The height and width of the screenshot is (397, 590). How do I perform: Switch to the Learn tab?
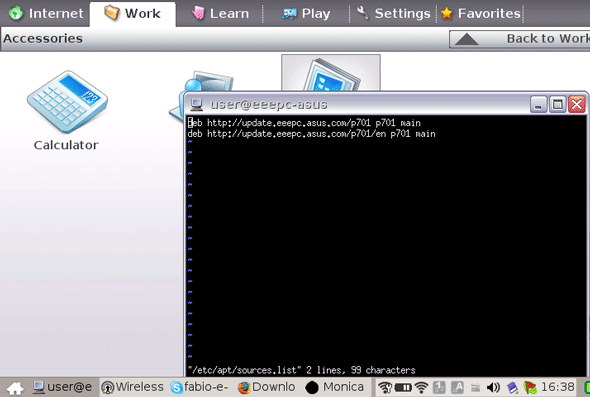point(220,14)
